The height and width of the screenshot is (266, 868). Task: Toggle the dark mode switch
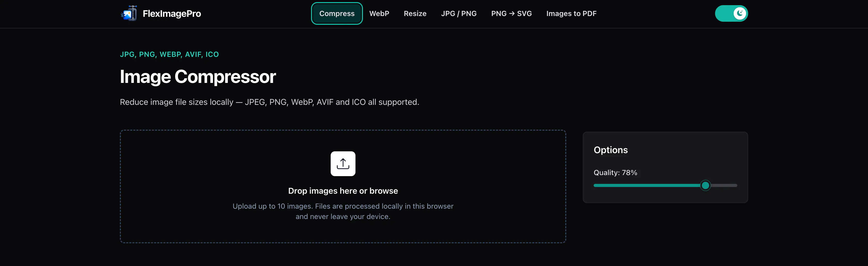[x=731, y=13]
